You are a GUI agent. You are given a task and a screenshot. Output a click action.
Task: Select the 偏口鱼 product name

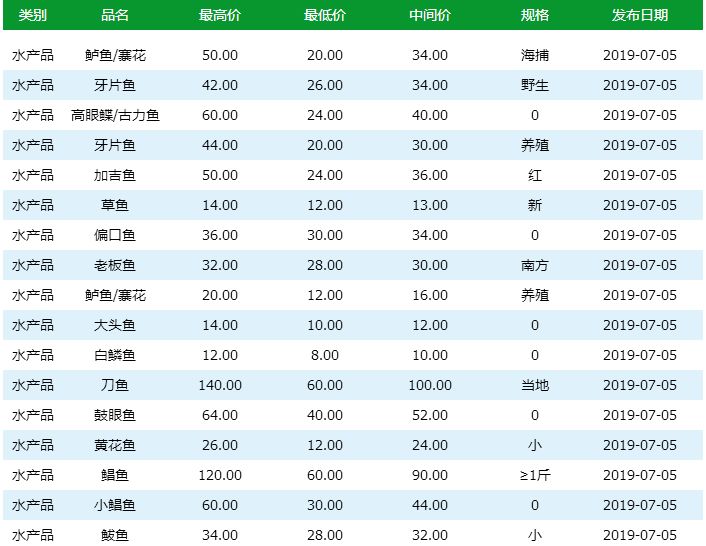(115, 235)
